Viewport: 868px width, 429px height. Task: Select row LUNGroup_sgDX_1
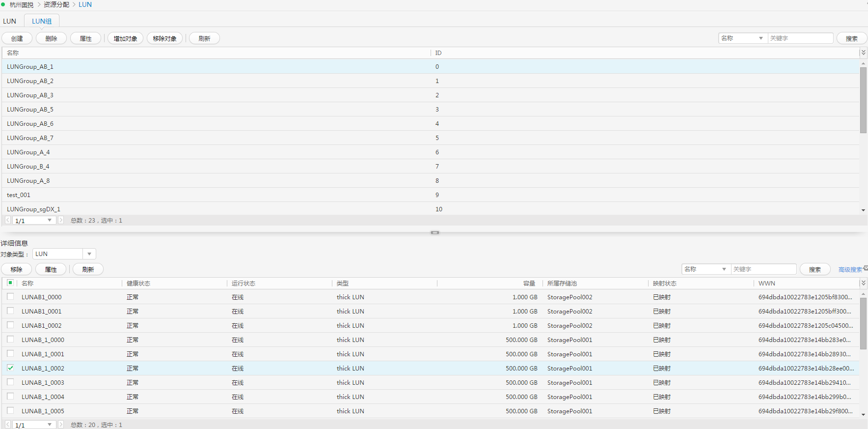tap(431, 208)
